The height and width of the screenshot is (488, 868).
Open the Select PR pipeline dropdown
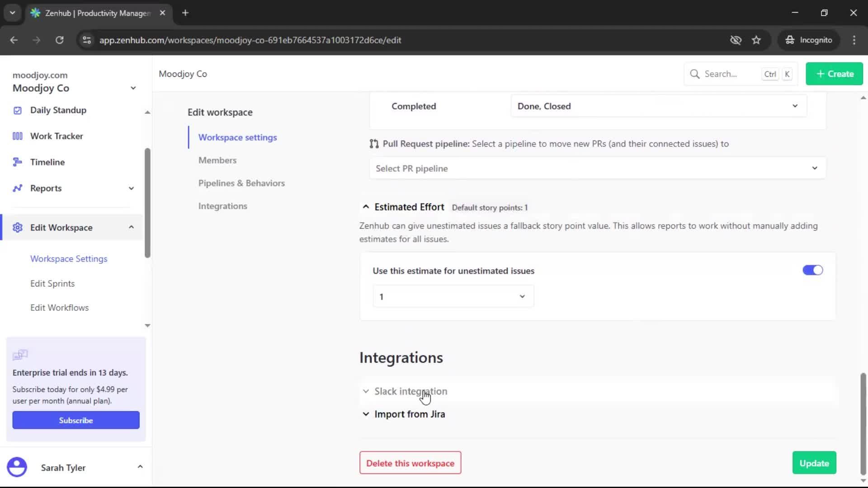coord(597,168)
